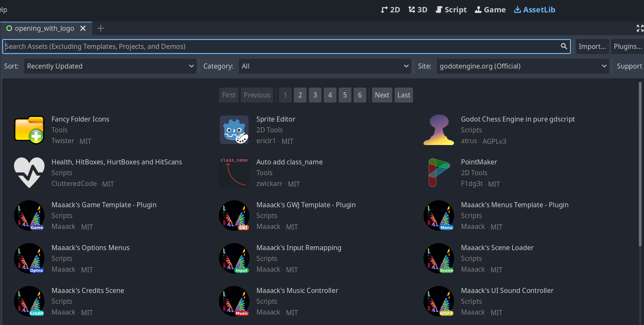Open Maaack's Scene Loader title
Image resolution: width=644 pixels, height=325 pixels.
point(497,248)
